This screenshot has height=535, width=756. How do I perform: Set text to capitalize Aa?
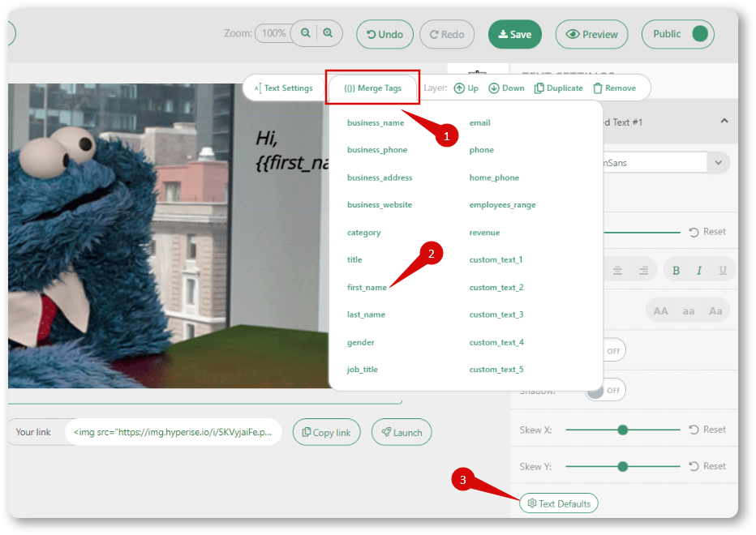[715, 311]
